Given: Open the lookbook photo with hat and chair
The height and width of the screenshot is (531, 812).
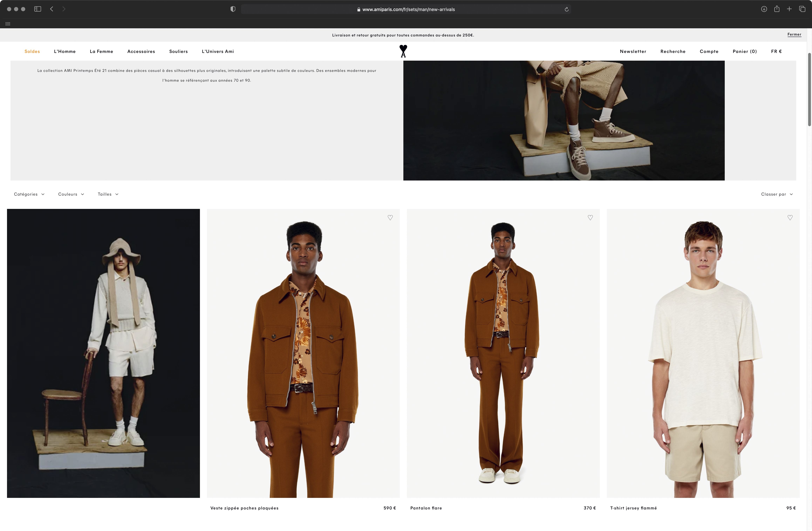Looking at the screenshot, I should (x=103, y=353).
